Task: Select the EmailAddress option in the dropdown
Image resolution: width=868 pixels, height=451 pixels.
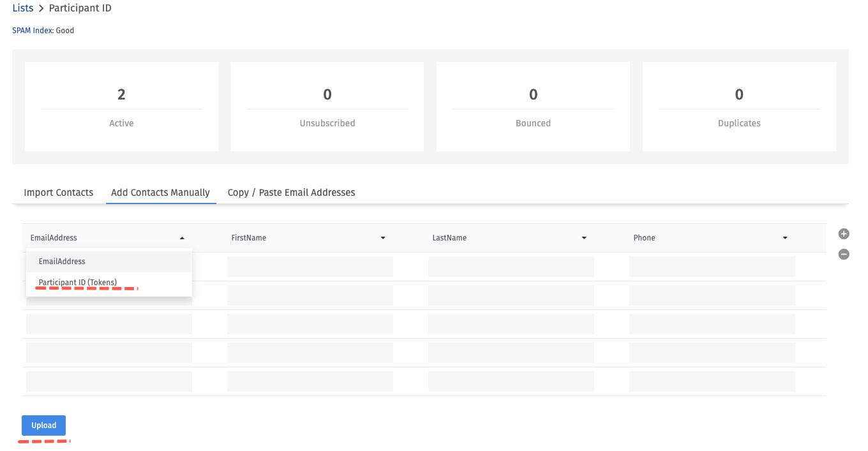Action: tap(62, 261)
